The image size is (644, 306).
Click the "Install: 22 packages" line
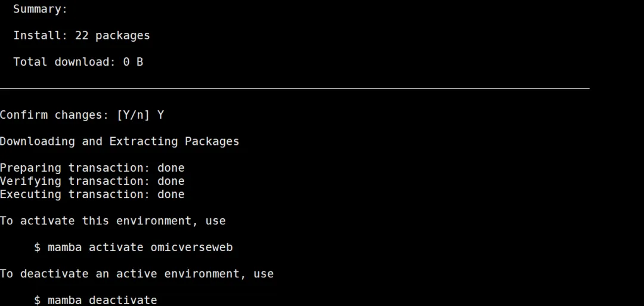click(x=82, y=35)
